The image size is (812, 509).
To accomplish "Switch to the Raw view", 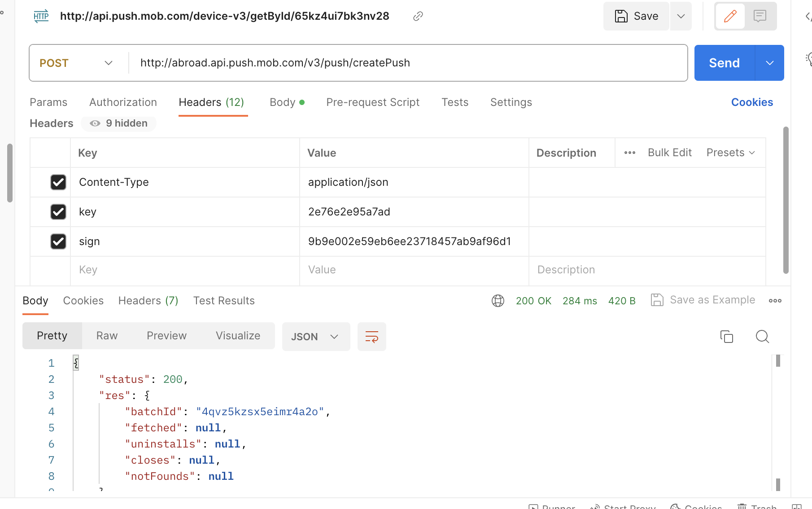I will coord(107,336).
